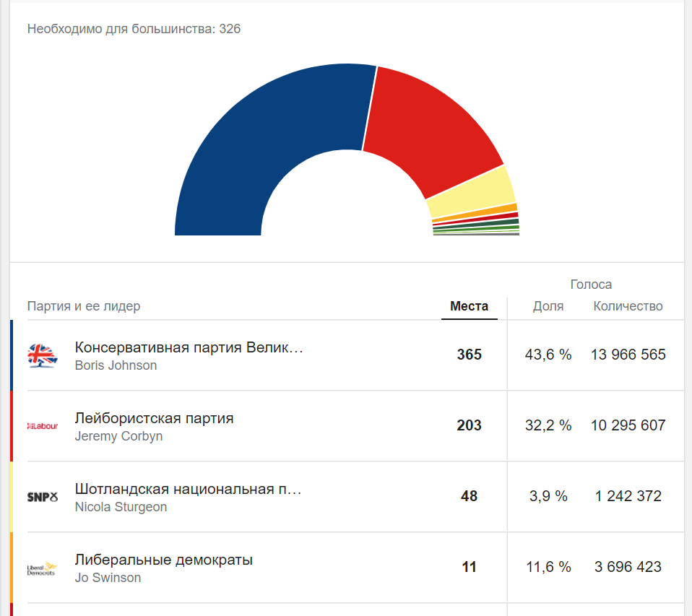The image size is (692, 616).
Task: Click the Доля column header
Action: pos(548,306)
